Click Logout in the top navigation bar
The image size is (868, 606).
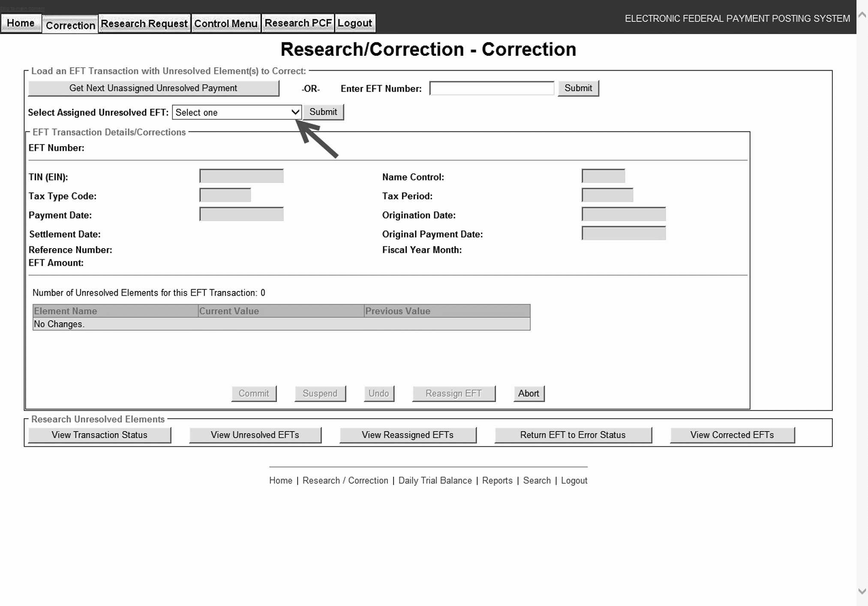354,24
